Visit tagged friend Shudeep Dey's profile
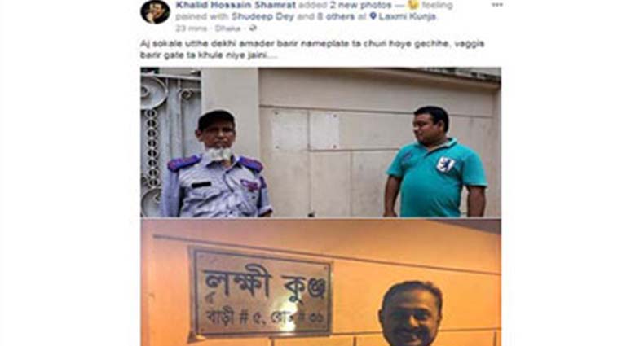Viewport: 644px width, 346px height. (x=262, y=16)
